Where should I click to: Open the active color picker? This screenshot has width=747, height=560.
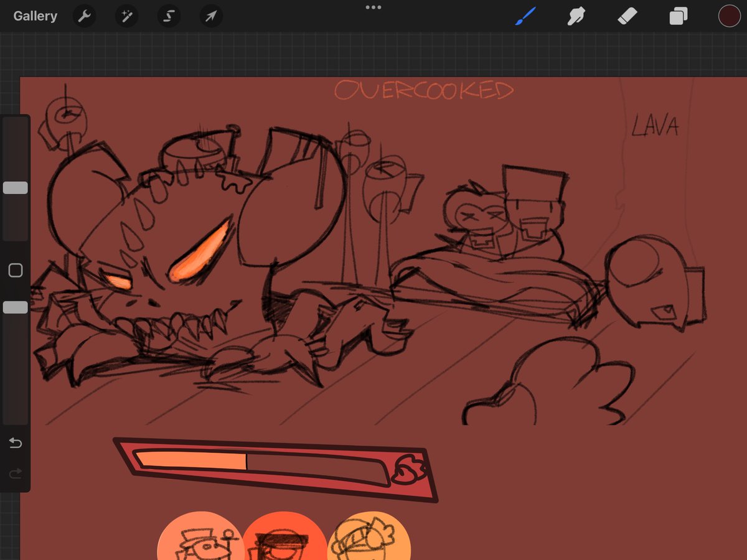729,16
